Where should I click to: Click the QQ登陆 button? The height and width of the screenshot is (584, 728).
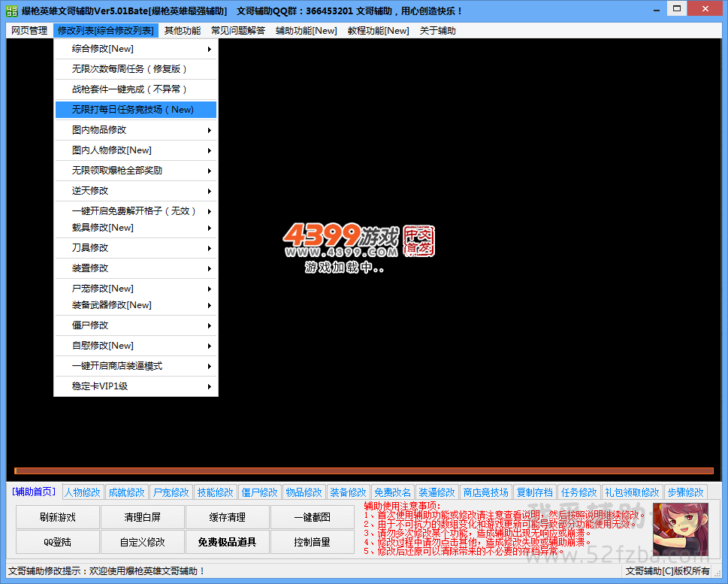(x=58, y=542)
